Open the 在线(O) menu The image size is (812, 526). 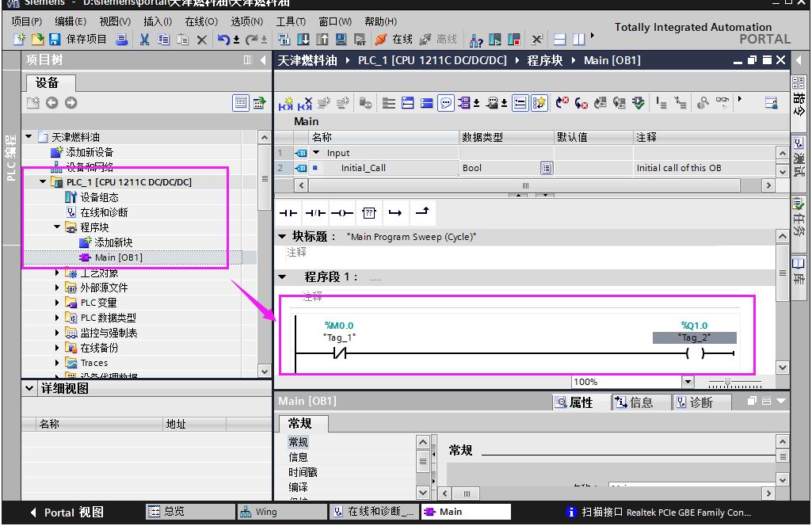200,21
